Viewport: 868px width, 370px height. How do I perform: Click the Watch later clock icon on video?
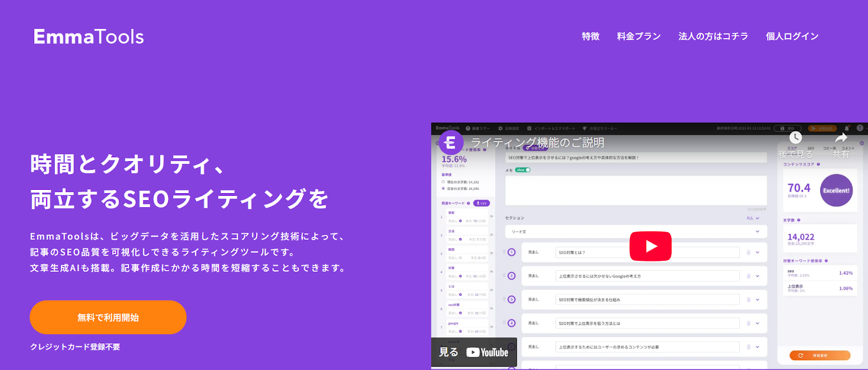795,138
